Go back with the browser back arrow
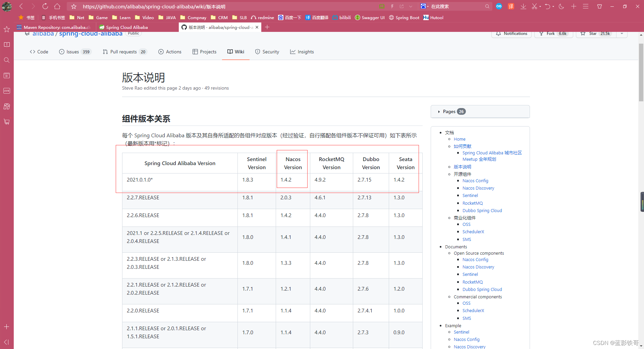 pos(21,6)
